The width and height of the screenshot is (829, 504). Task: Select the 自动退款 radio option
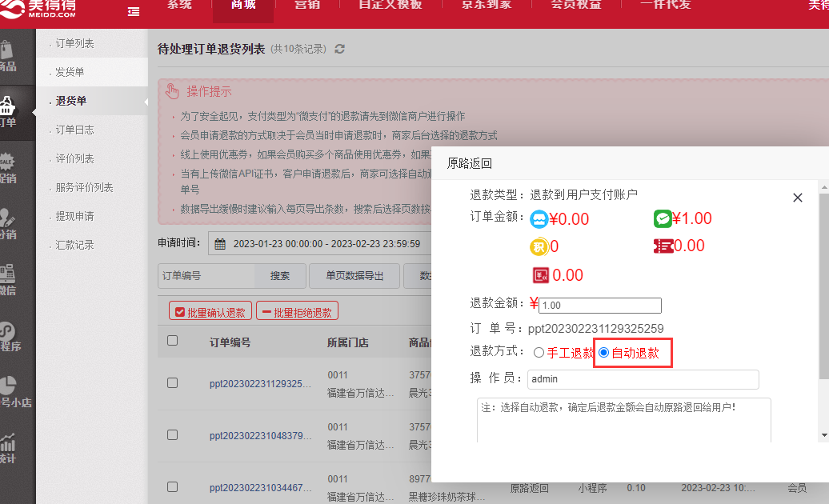click(x=604, y=353)
